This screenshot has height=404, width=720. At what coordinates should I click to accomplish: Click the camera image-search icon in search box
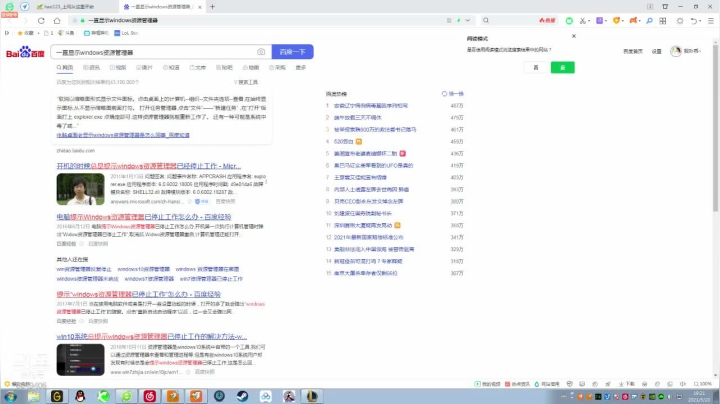point(261,52)
